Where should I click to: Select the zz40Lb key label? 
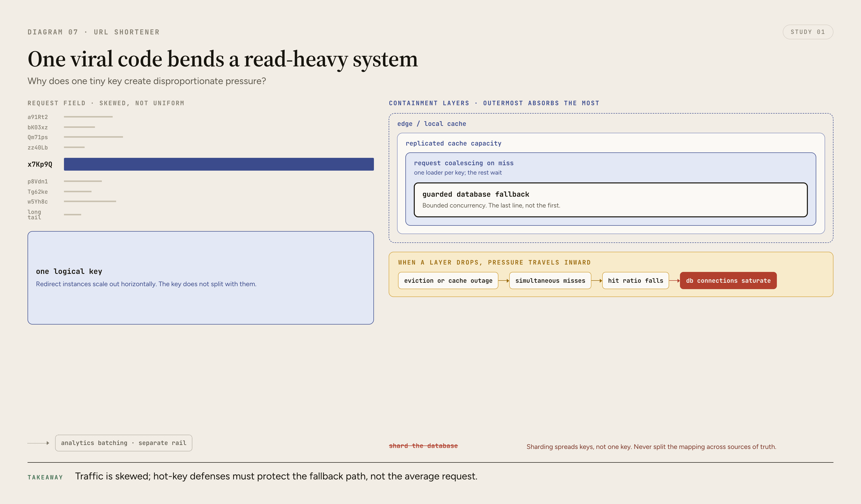pos(38,148)
